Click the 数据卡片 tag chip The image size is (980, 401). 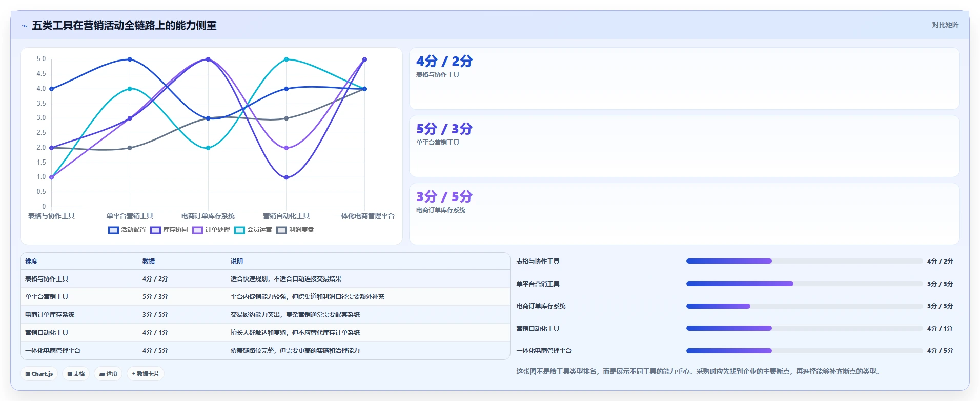tap(146, 374)
